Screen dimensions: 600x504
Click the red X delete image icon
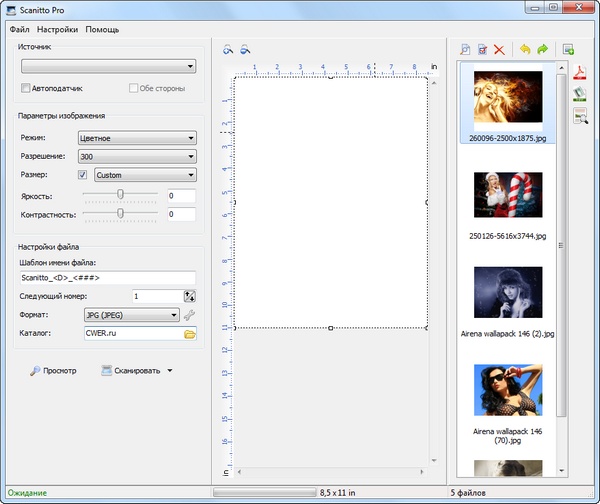click(499, 49)
